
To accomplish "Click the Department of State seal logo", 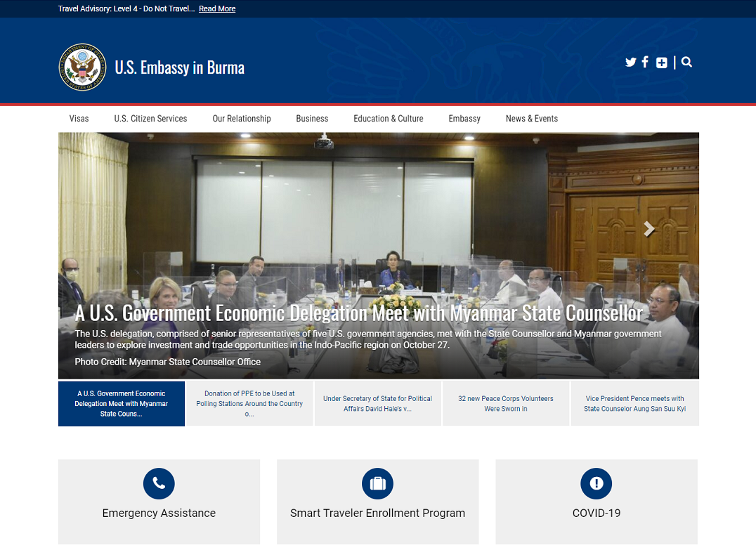I will (82, 67).
